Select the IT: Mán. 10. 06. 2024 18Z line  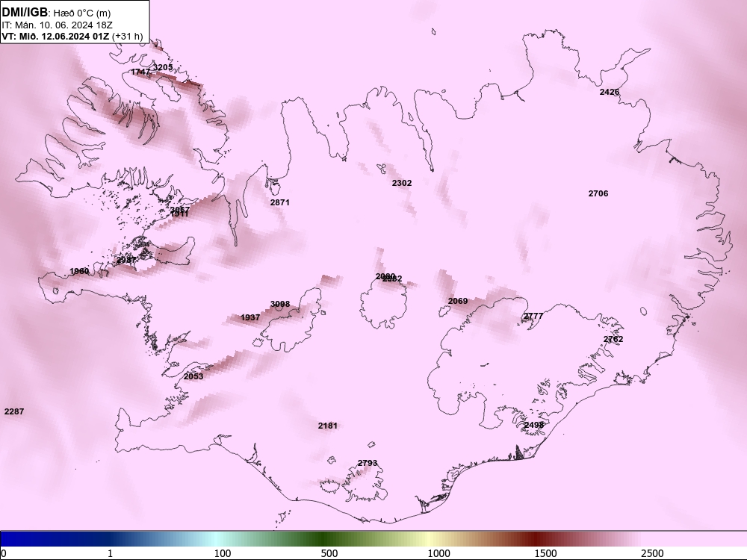pyautogui.click(x=58, y=25)
